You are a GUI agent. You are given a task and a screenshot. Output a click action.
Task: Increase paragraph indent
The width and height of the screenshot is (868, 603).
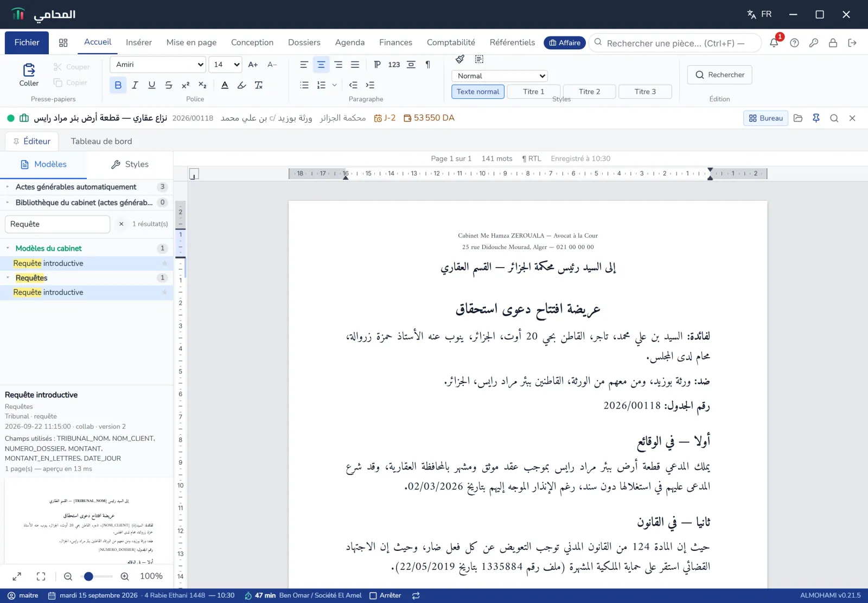click(370, 85)
